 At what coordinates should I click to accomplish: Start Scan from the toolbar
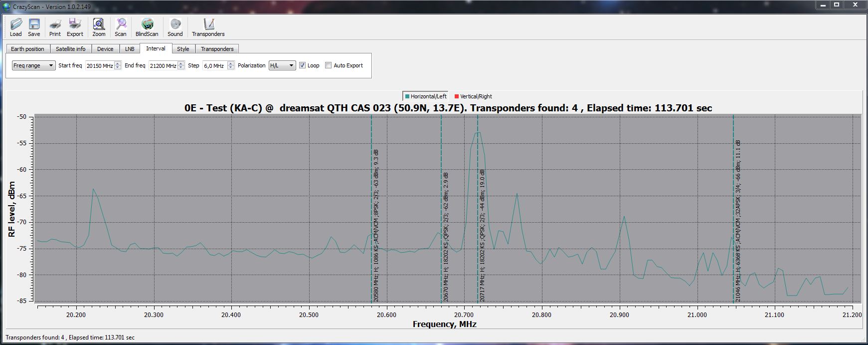[x=121, y=24]
